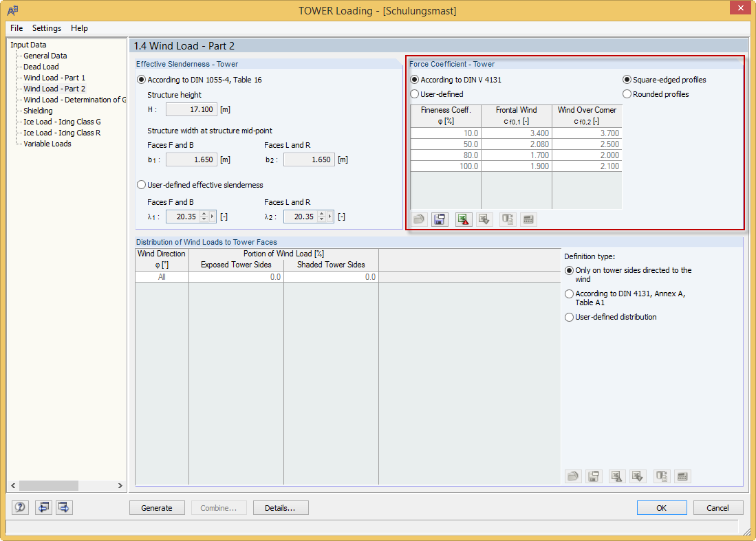Open the λ2 field side arrow menu
The image size is (756, 541).
coord(330,217)
